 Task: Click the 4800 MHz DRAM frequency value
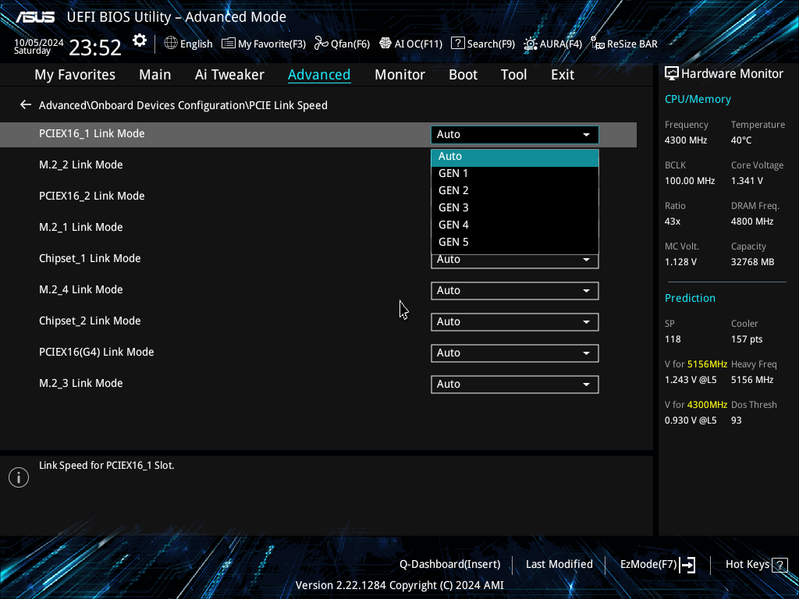pos(752,221)
